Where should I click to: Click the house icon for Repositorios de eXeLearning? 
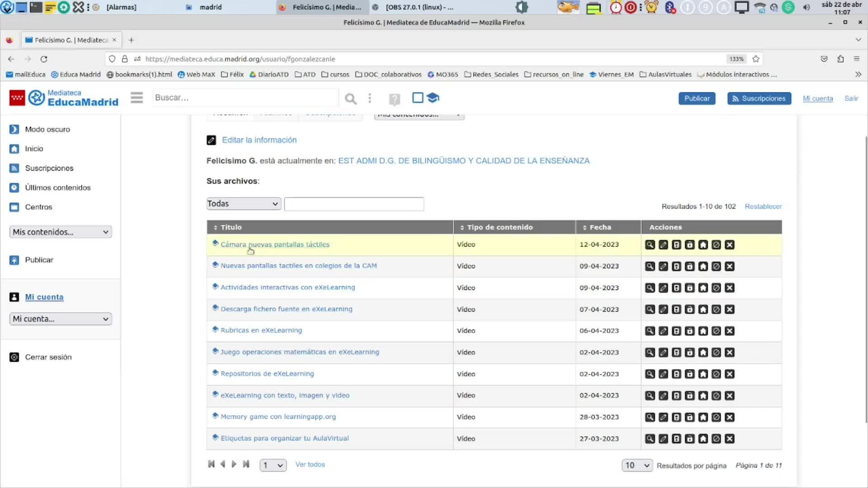coord(703,374)
